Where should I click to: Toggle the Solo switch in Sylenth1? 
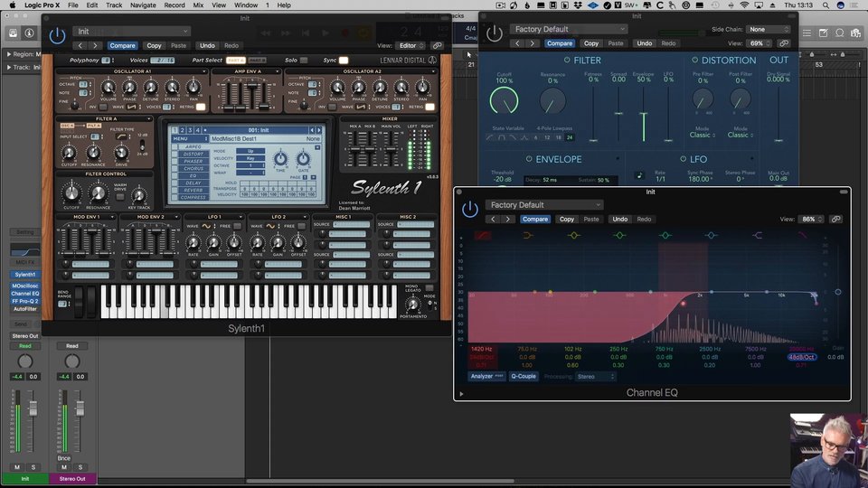point(304,60)
